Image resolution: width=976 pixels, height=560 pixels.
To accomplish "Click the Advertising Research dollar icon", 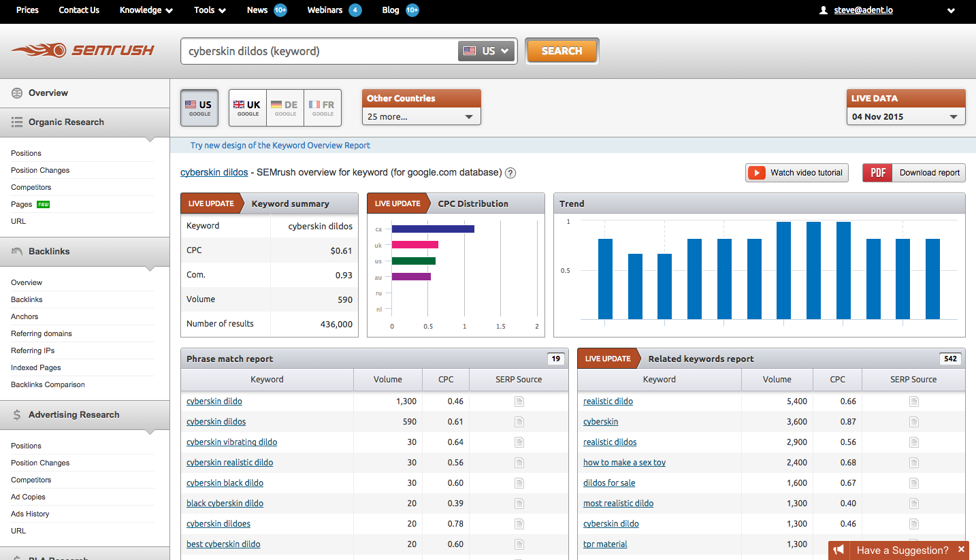I will pyautogui.click(x=17, y=415).
